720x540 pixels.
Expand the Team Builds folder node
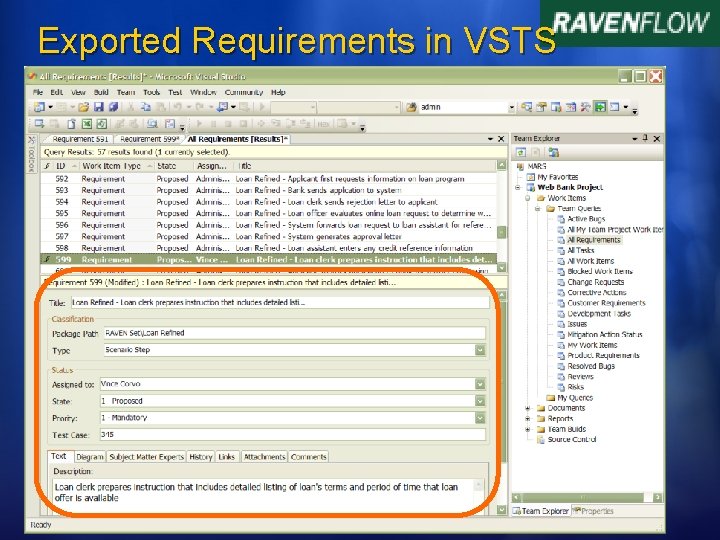(x=528, y=429)
